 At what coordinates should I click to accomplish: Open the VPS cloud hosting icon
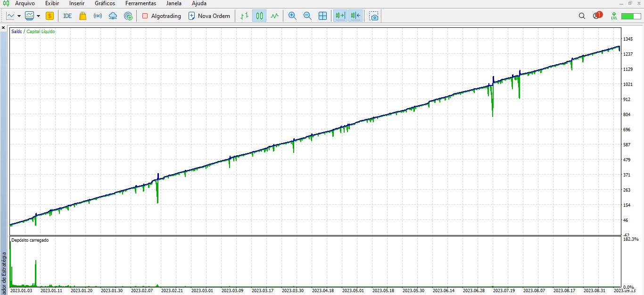[x=113, y=16]
